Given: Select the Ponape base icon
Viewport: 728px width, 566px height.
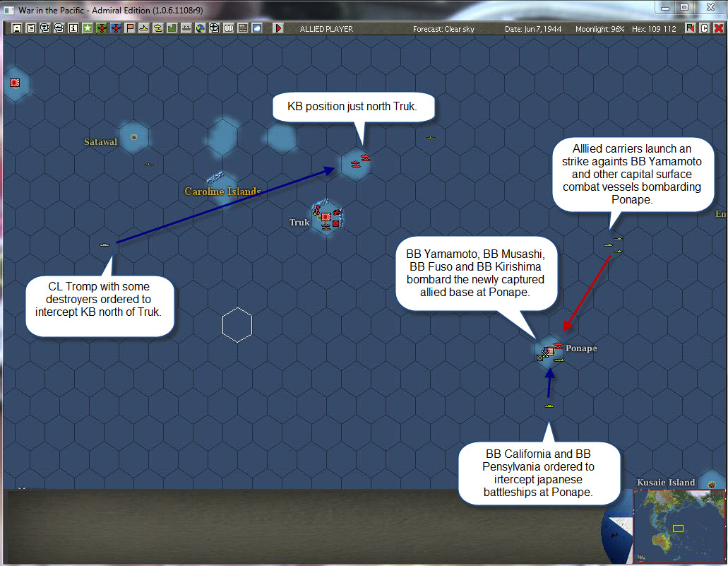Looking at the screenshot, I should click(x=549, y=351).
